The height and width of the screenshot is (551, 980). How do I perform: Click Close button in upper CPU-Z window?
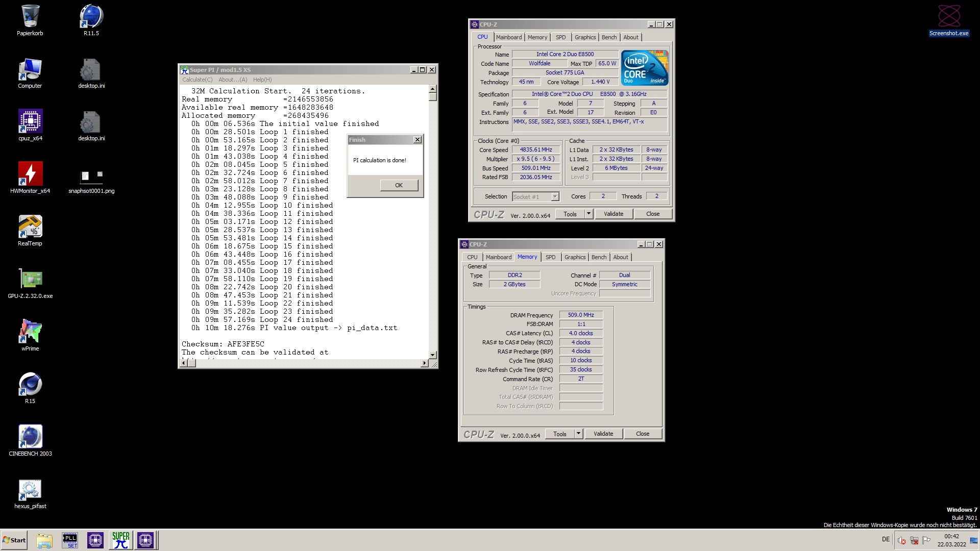pos(653,214)
